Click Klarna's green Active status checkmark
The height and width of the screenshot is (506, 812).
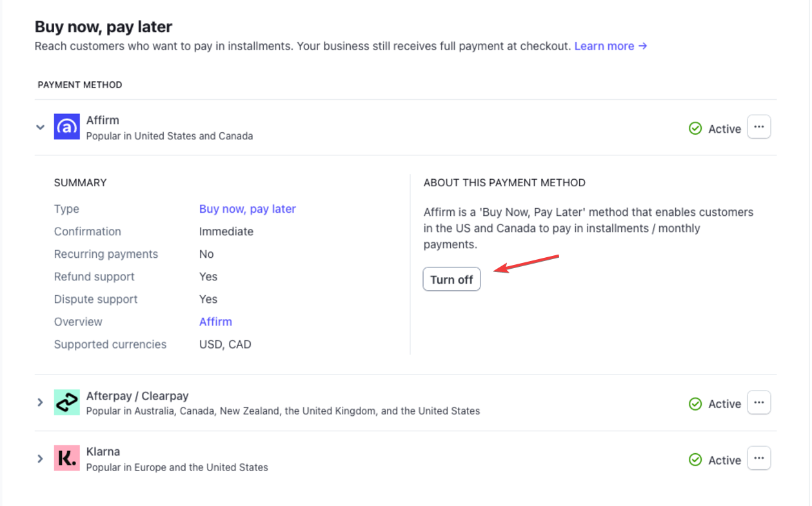click(x=695, y=460)
